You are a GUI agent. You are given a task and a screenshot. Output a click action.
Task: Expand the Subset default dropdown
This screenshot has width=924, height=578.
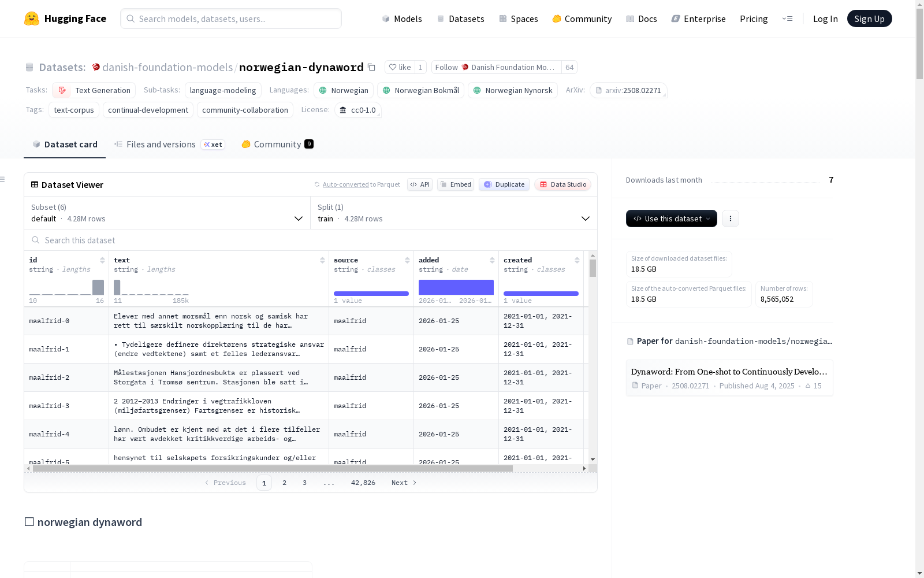(167, 213)
